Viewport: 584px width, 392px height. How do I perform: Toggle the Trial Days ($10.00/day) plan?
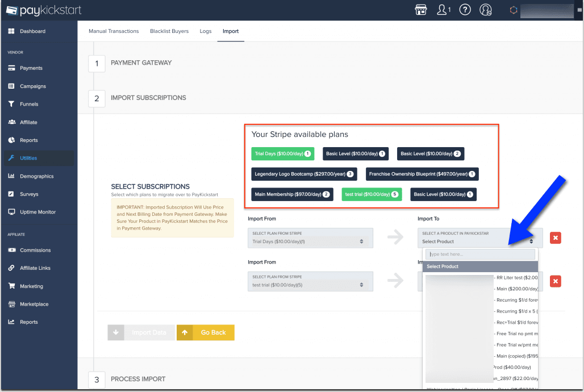(283, 153)
